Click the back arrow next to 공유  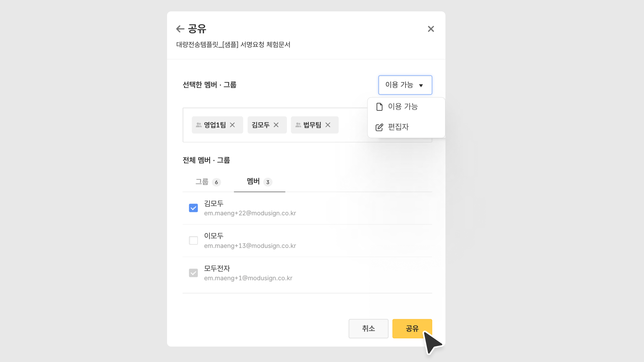click(180, 29)
